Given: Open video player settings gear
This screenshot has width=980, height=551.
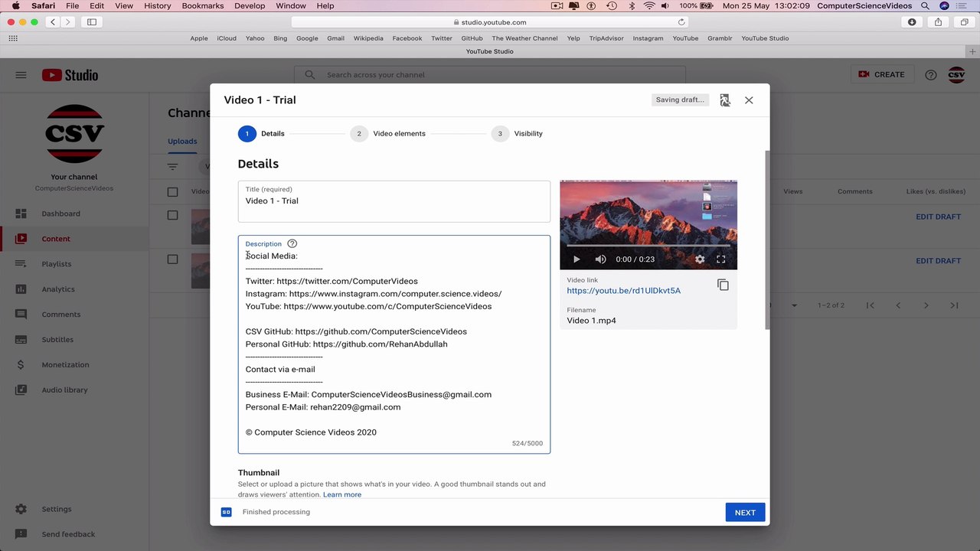Looking at the screenshot, I should pos(700,259).
